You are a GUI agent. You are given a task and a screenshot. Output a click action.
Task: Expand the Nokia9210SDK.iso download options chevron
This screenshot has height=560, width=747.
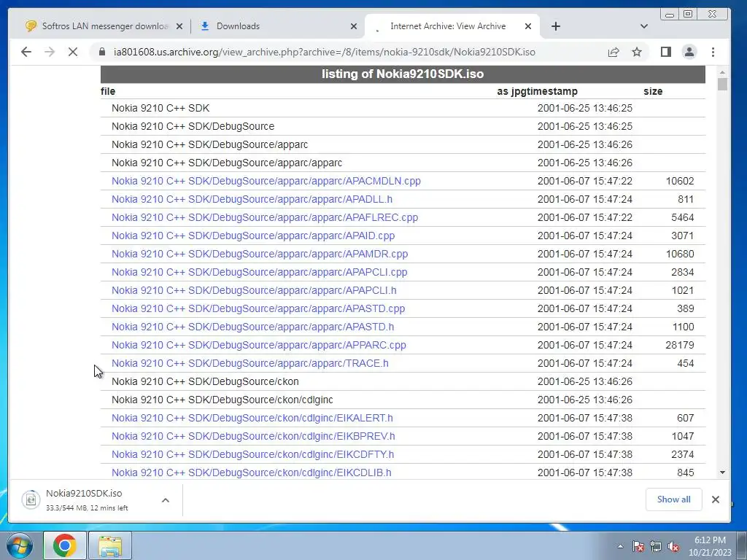(166, 500)
